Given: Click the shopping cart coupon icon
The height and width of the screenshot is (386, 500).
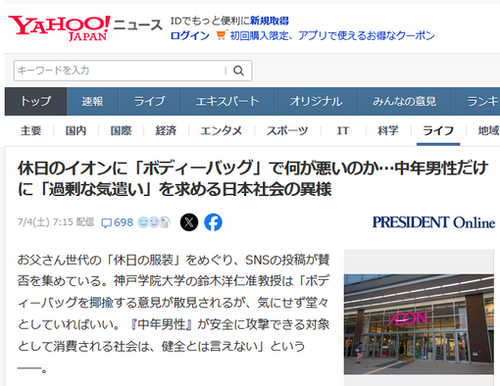Looking at the screenshot, I should pos(221,35).
